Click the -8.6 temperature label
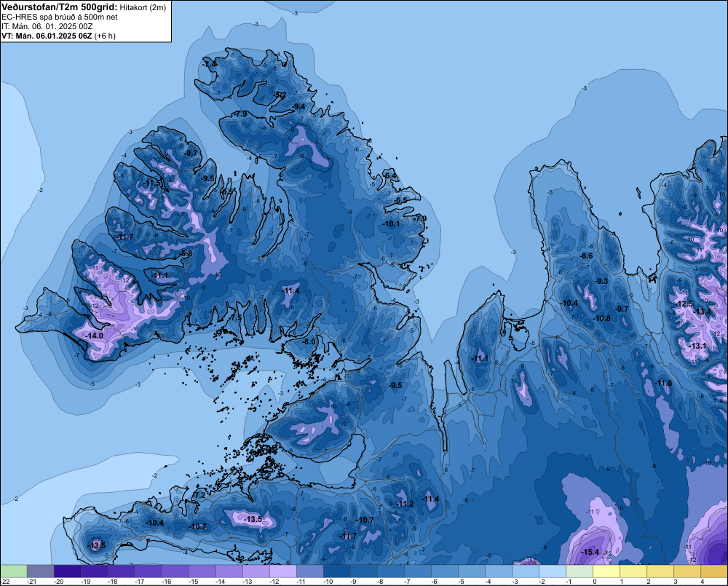The width and height of the screenshot is (728, 586). click(x=587, y=256)
